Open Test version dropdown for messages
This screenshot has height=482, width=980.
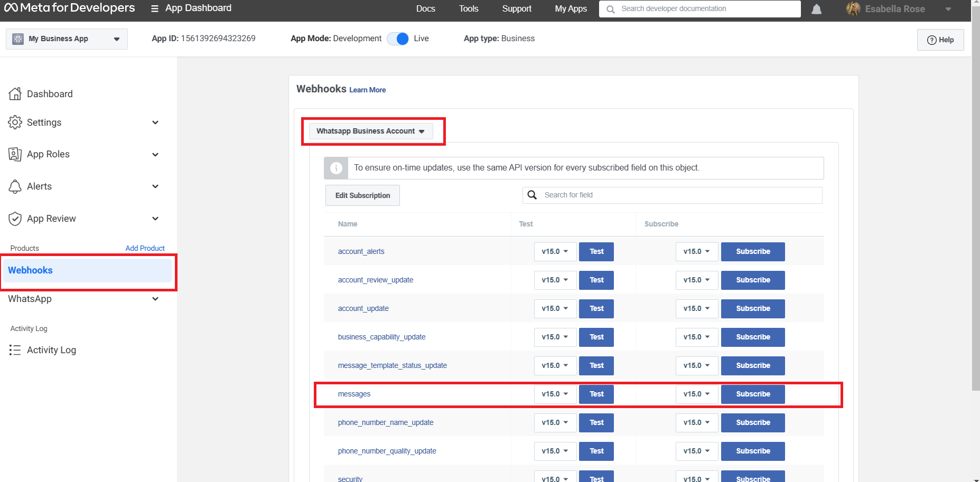click(x=555, y=394)
